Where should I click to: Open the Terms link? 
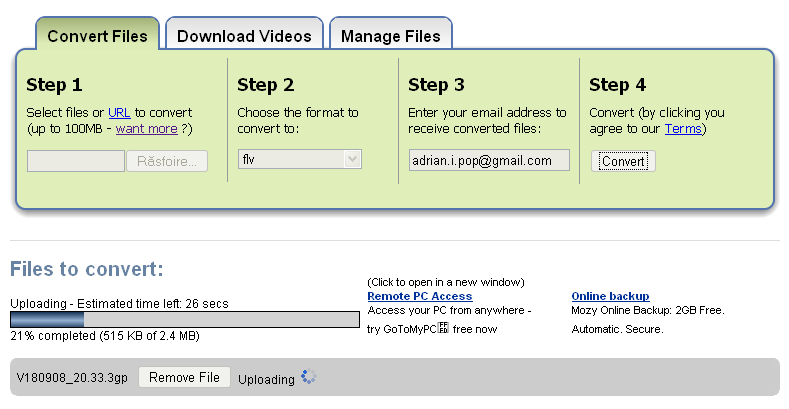(683, 129)
